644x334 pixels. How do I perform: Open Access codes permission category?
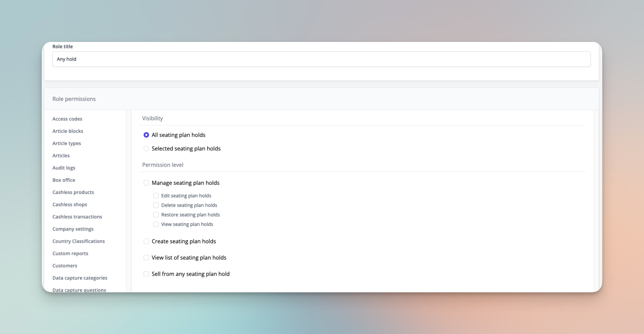[67, 119]
